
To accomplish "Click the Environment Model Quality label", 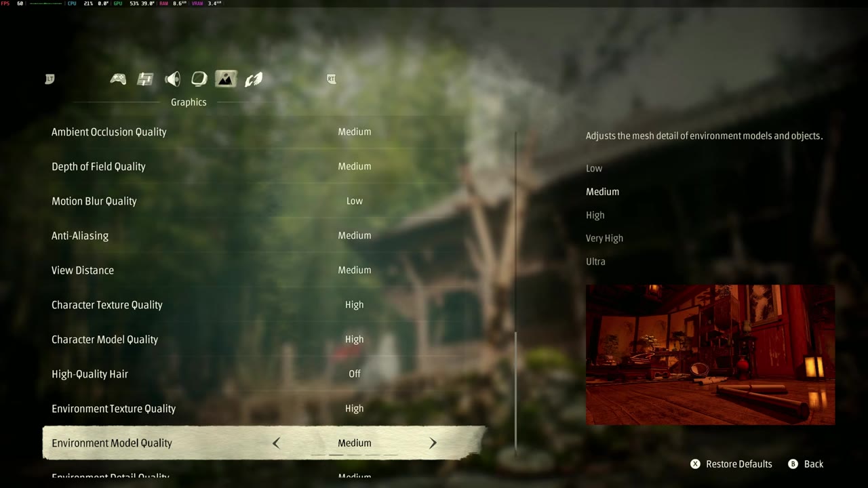I will 112,443.
